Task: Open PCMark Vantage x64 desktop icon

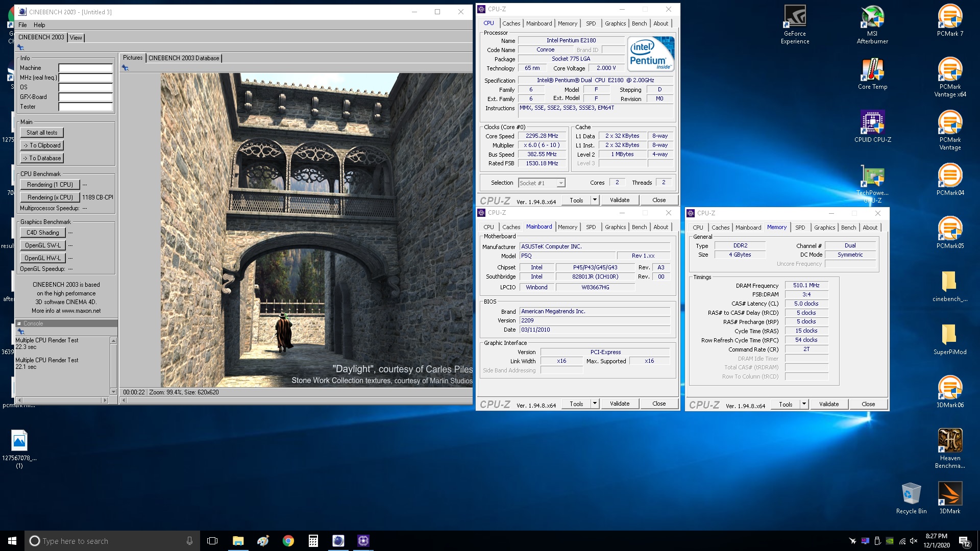Action: tap(950, 78)
